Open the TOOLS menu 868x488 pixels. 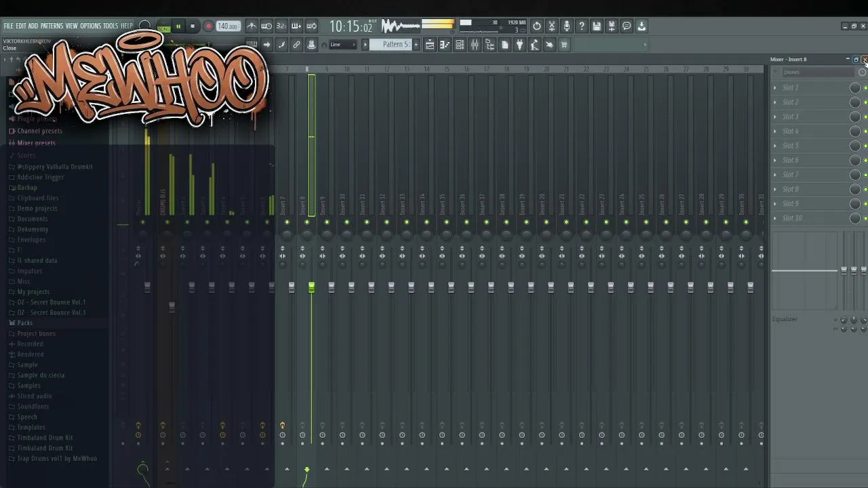coord(111,26)
